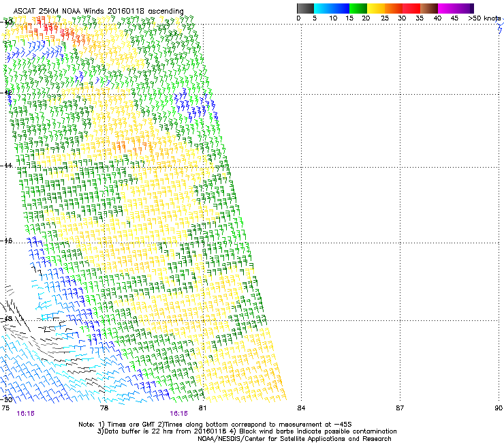Click the longitude label '90'
Screen dimensions: 504x443
[x=499, y=408]
